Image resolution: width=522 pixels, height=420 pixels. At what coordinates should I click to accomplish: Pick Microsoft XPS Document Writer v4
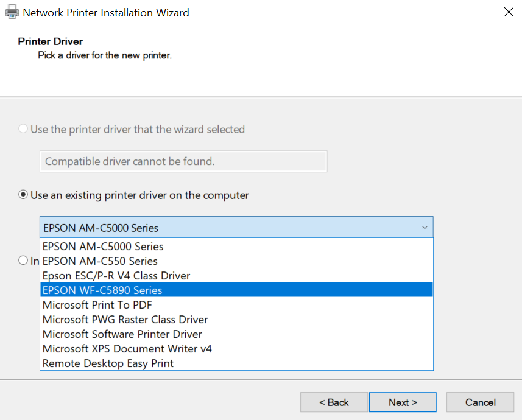[127, 349]
